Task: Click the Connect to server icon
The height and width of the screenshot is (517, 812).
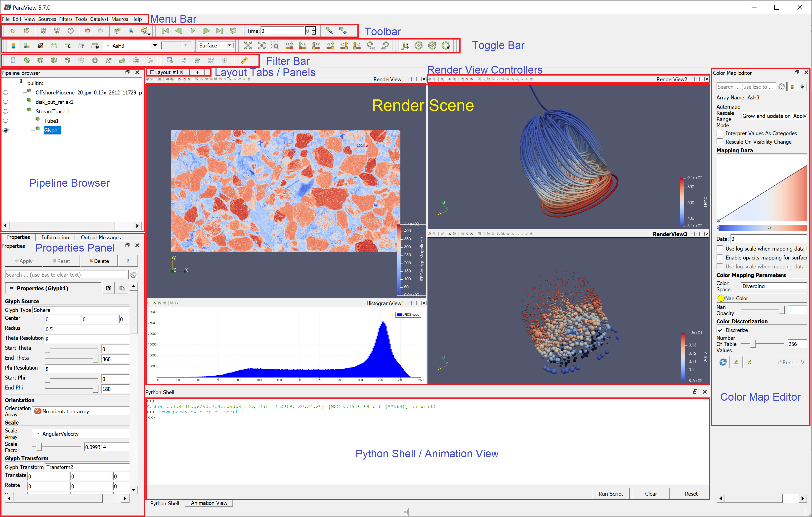Action: tap(43, 31)
